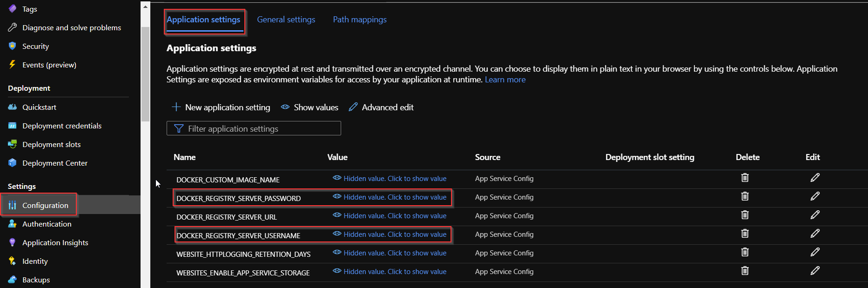The image size is (868, 288).
Task: Click the Advanced edit button
Action: (x=381, y=107)
